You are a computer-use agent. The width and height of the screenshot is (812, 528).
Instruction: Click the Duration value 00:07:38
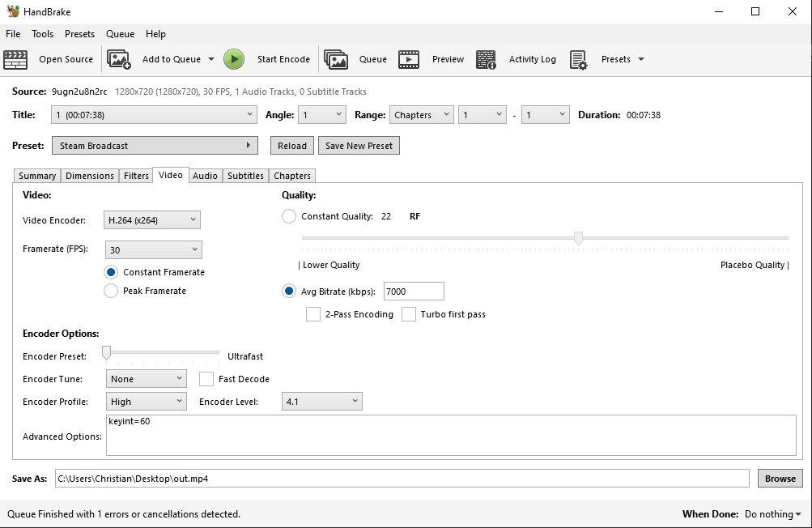(644, 115)
